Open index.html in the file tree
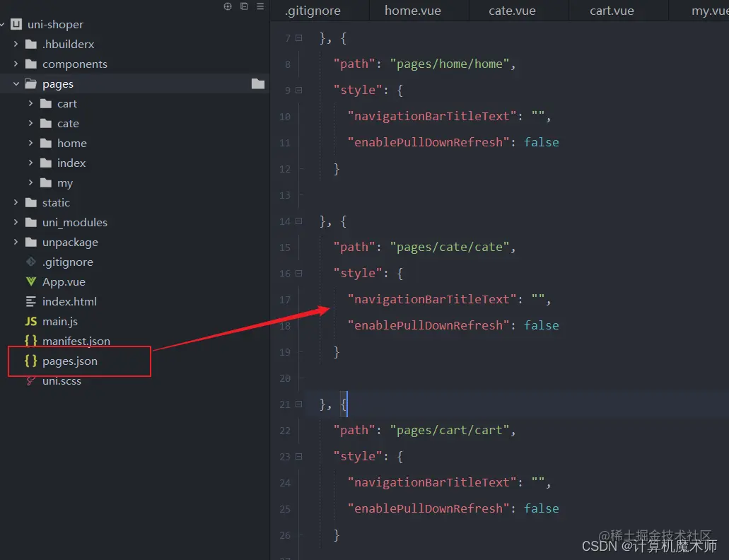 69,302
